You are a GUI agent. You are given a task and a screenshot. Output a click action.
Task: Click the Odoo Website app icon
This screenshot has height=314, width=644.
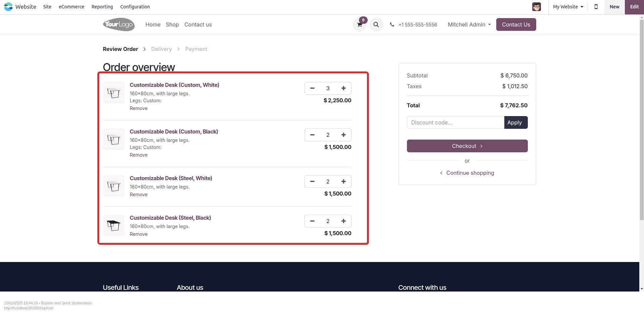[x=8, y=7]
